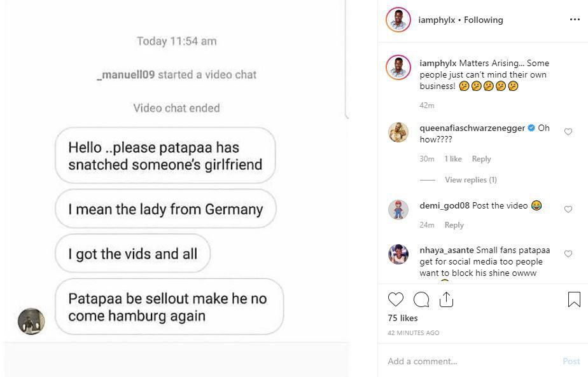Image resolution: width=588 pixels, height=377 pixels.
Task: Like queenafiaschwarzenegger's comment
Action: coord(568,132)
